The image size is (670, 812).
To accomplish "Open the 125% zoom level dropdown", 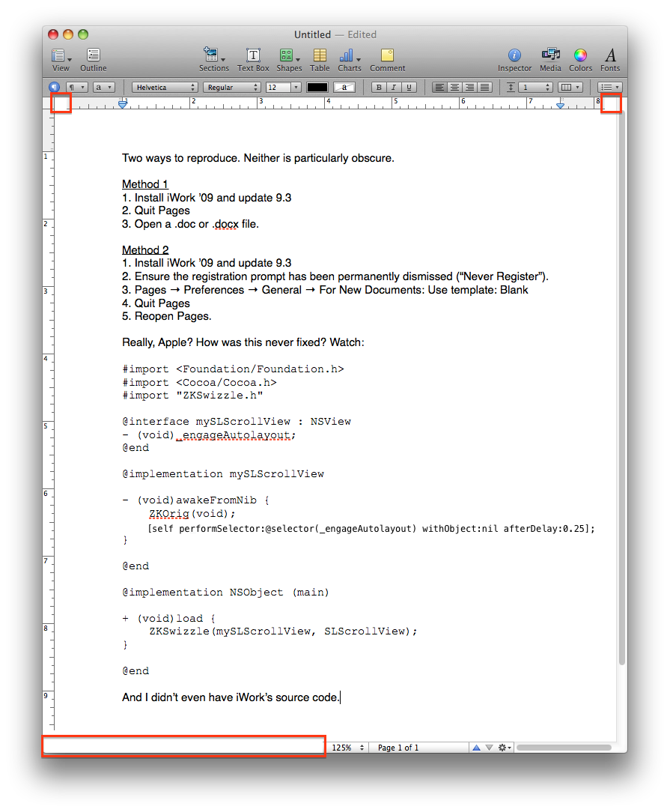I will pos(347,748).
